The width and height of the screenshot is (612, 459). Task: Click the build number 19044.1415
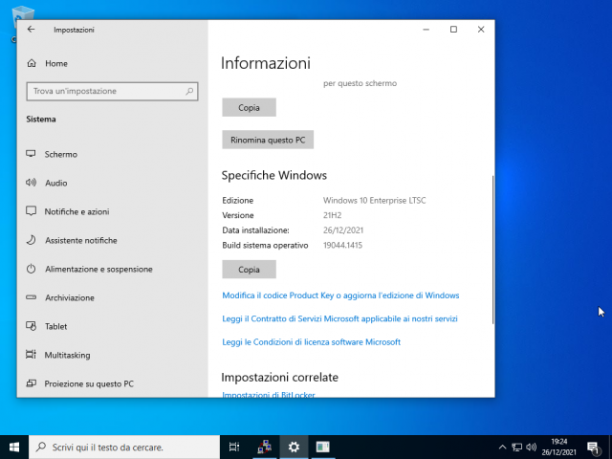[343, 246]
